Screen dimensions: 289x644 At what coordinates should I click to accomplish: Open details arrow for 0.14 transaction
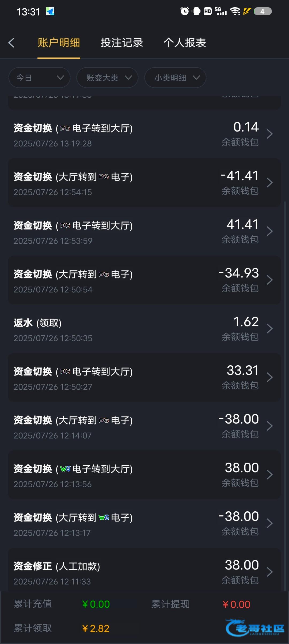point(269,134)
